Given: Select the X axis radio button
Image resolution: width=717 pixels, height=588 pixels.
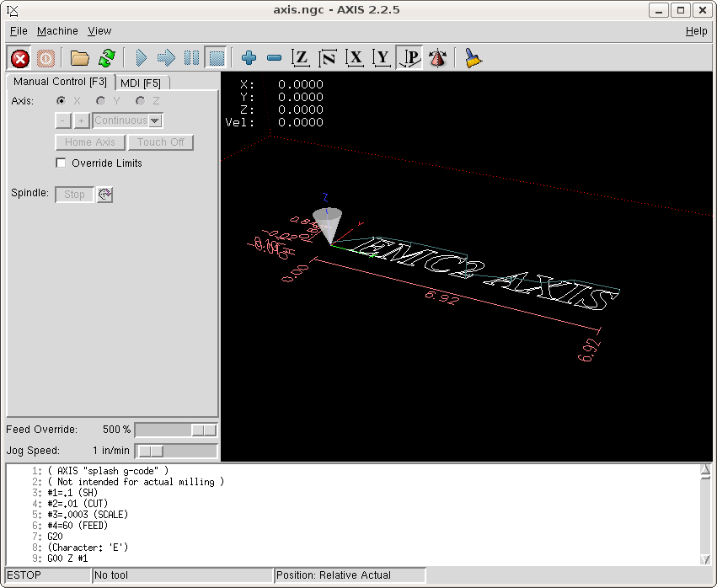Looking at the screenshot, I should (x=61, y=101).
